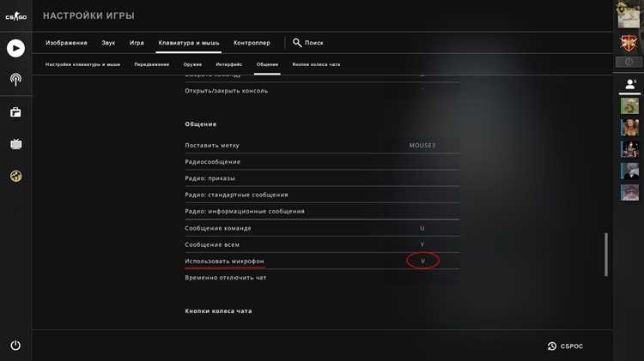Open the Оружие subtab
Screen dimensions: 644x361
[192, 64]
